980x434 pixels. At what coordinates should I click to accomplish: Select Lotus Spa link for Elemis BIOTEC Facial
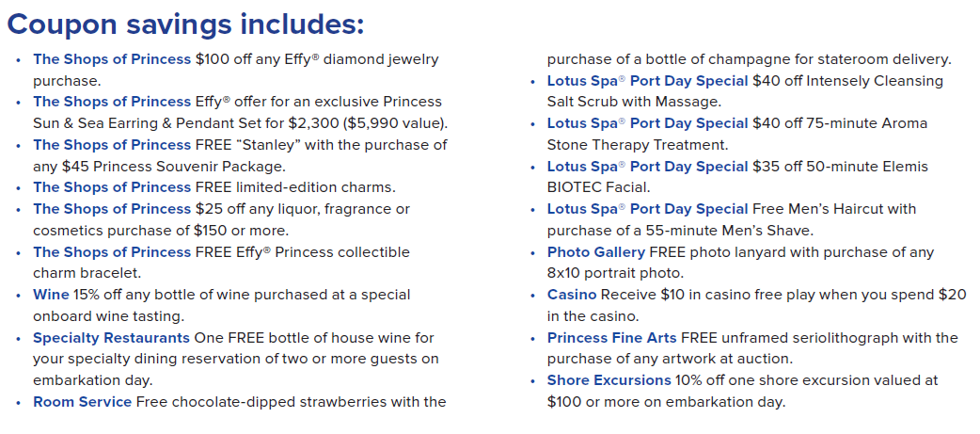[x=647, y=167]
